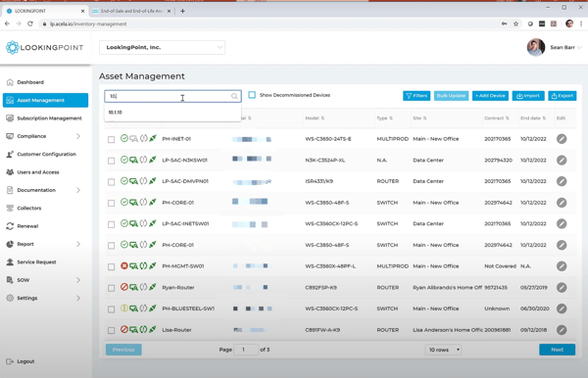588x378 pixels.
Task: Click the red X status icon for PH-MGMT-SW01
Action: [124, 265]
